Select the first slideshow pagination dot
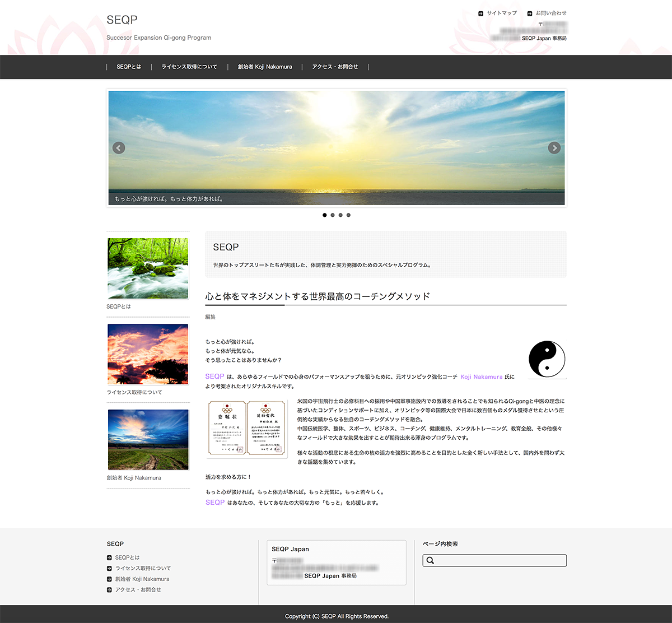Viewport: 672px width, 623px height. [x=325, y=215]
